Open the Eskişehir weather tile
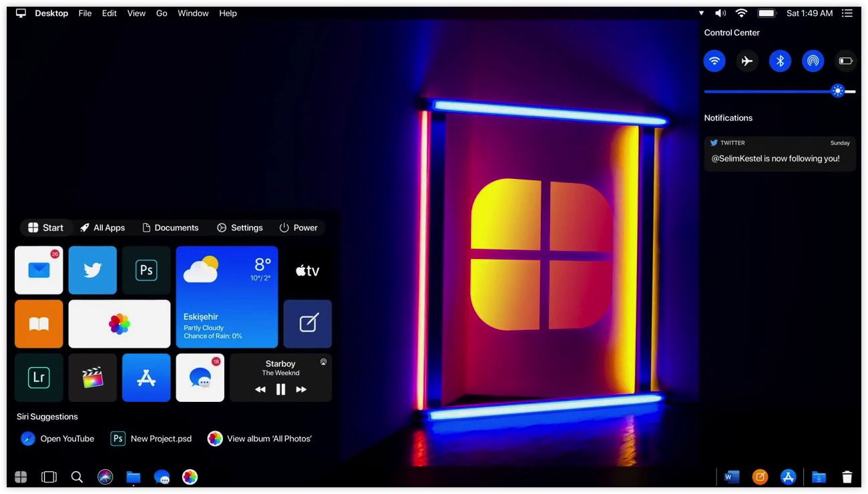Image resolution: width=868 pixels, height=494 pixels. [x=227, y=297]
